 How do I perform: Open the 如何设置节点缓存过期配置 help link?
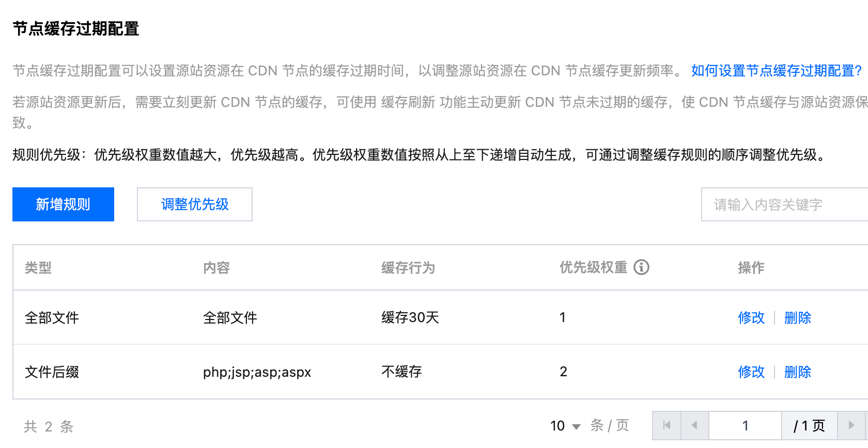point(777,71)
